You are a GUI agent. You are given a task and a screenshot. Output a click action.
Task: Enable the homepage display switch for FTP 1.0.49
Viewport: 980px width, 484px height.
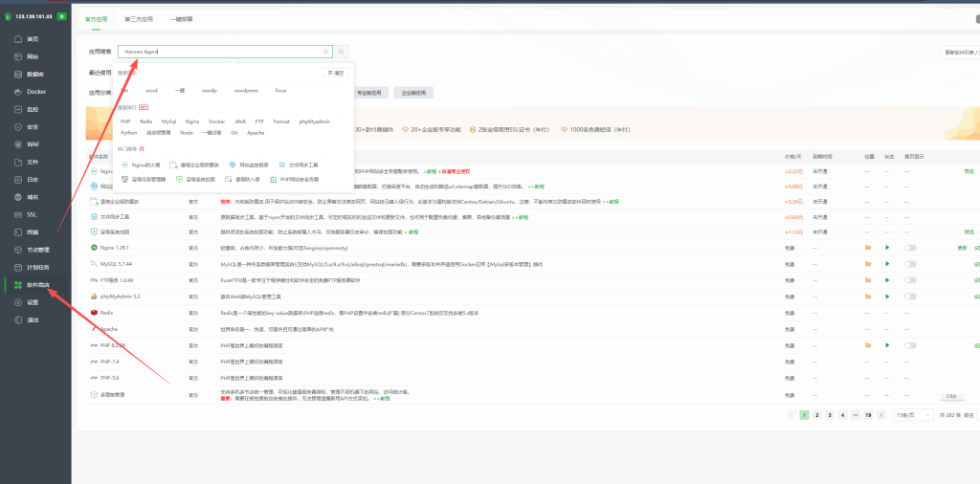point(910,280)
